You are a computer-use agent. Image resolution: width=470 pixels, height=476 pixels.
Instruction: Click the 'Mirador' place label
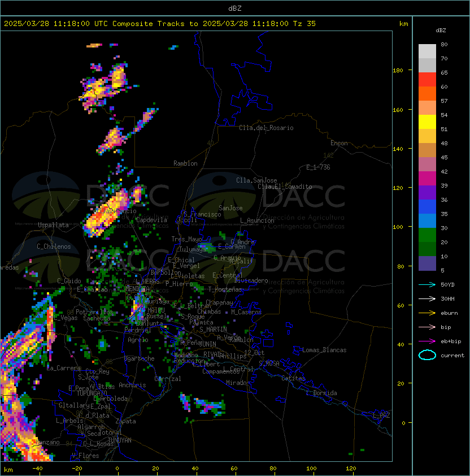[238, 383]
